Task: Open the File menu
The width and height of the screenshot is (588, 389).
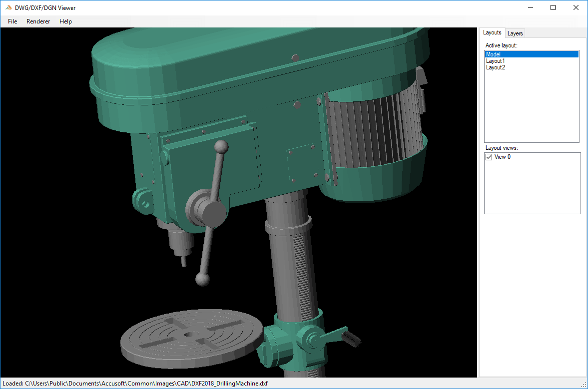Action: (x=12, y=21)
